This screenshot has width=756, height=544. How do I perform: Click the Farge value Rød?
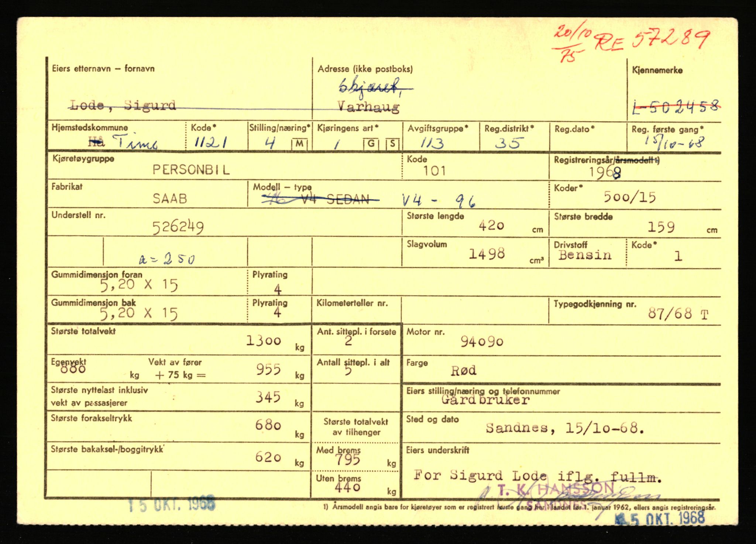tap(464, 370)
